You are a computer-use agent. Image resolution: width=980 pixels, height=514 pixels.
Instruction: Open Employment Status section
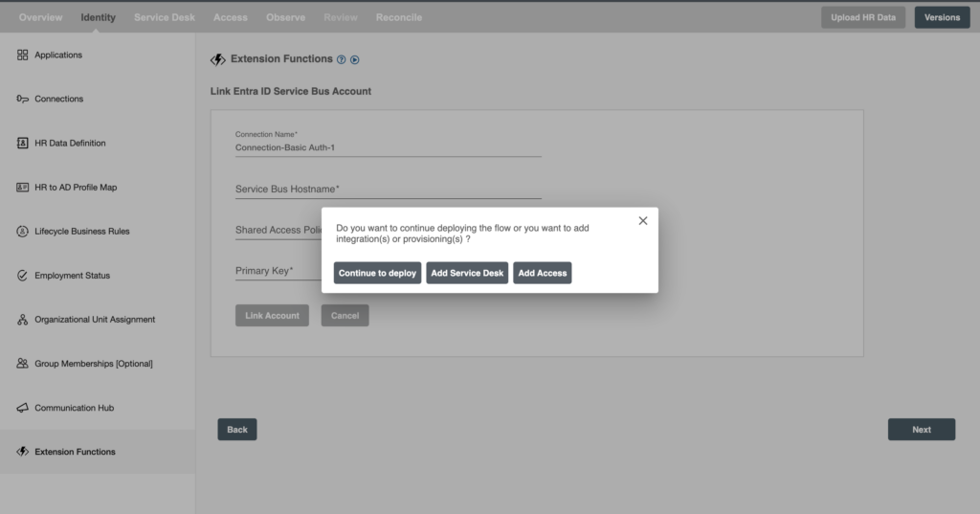pyautogui.click(x=98, y=275)
